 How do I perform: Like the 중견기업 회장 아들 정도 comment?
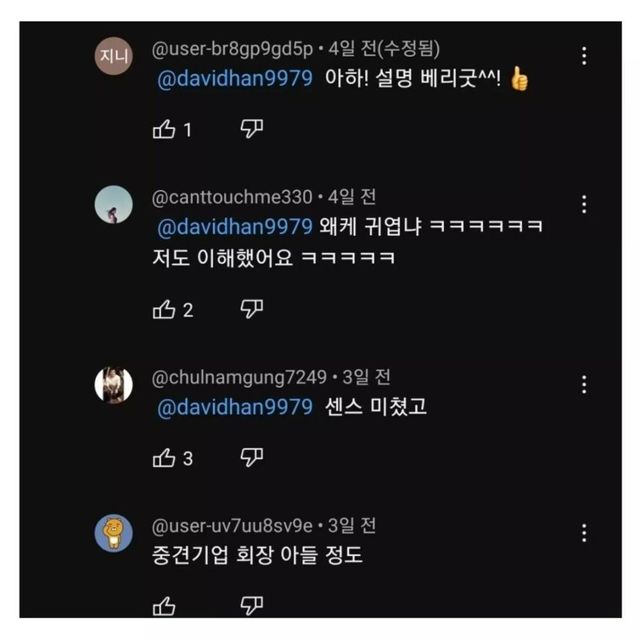164,606
